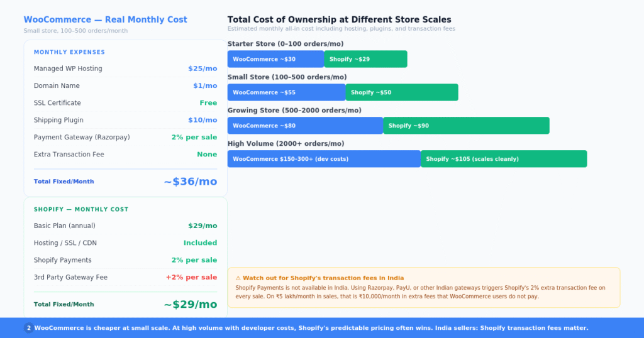This screenshot has height=338, width=644.
Task: Click the 'SHOPIFY — MONTHLY COST' heading
Action: [81, 209]
